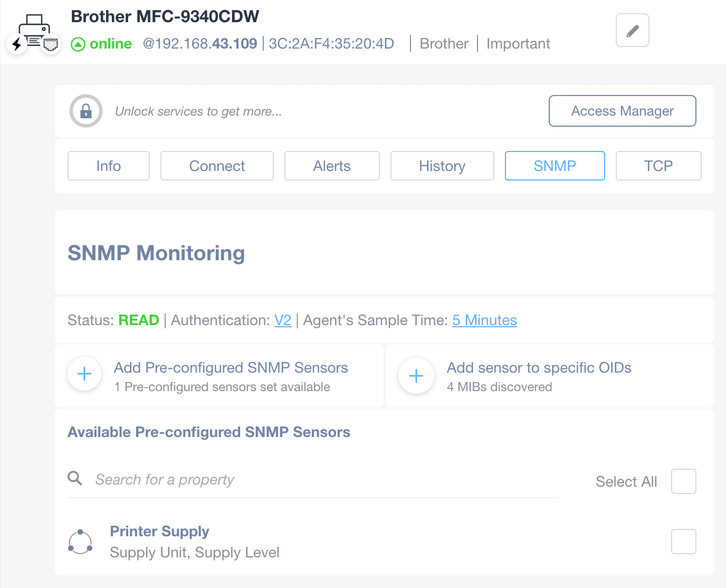Click the lightning bolt badge on the device icon
Screen dimensions: 726x588
pyautogui.click(x=16, y=45)
